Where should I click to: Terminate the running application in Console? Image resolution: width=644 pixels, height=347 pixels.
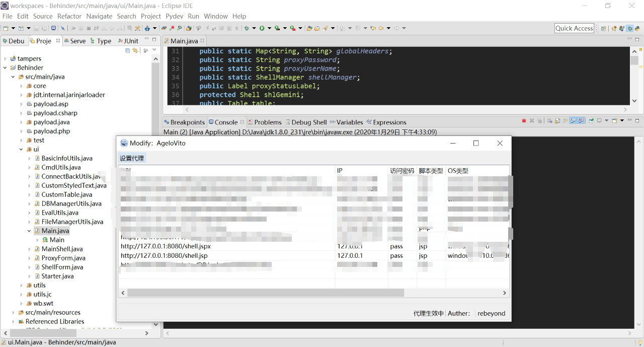point(524,121)
